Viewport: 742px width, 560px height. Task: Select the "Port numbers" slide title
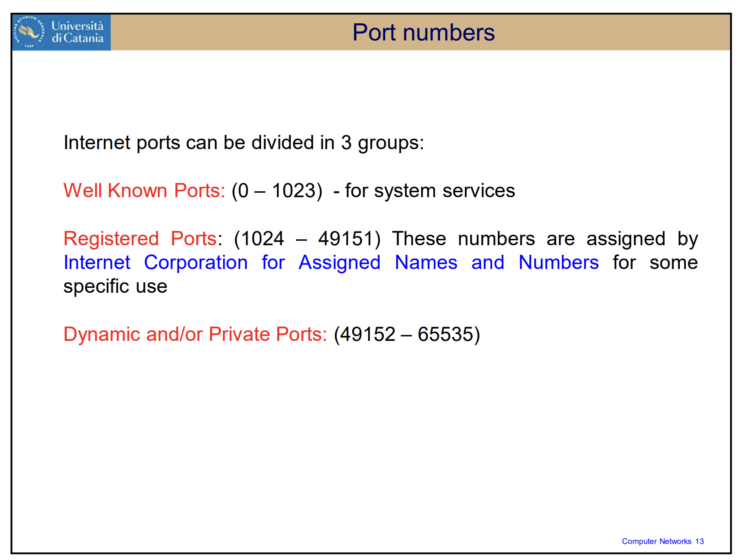[x=423, y=32]
